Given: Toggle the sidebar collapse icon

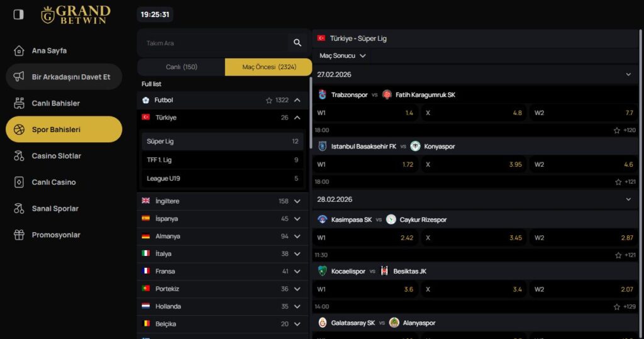Looking at the screenshot, I should click(x=18, y=14).
